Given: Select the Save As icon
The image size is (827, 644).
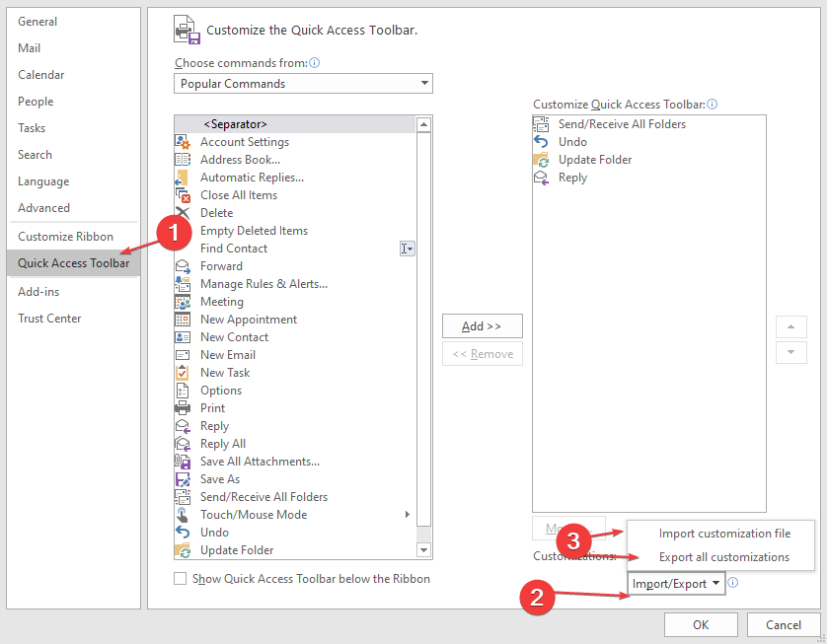Looking at the screenshot, I should click(x=183, y=479).
